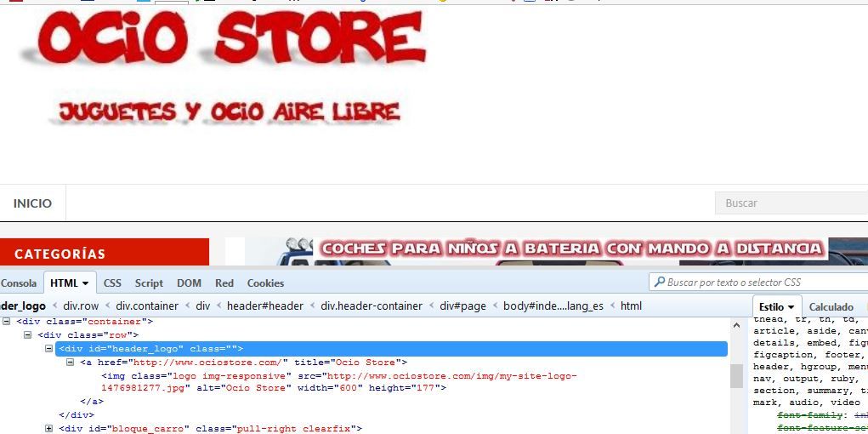The image size is (868, 434).
Task: Select div.container in the breadcrumb path
Action: coord(147,306)
